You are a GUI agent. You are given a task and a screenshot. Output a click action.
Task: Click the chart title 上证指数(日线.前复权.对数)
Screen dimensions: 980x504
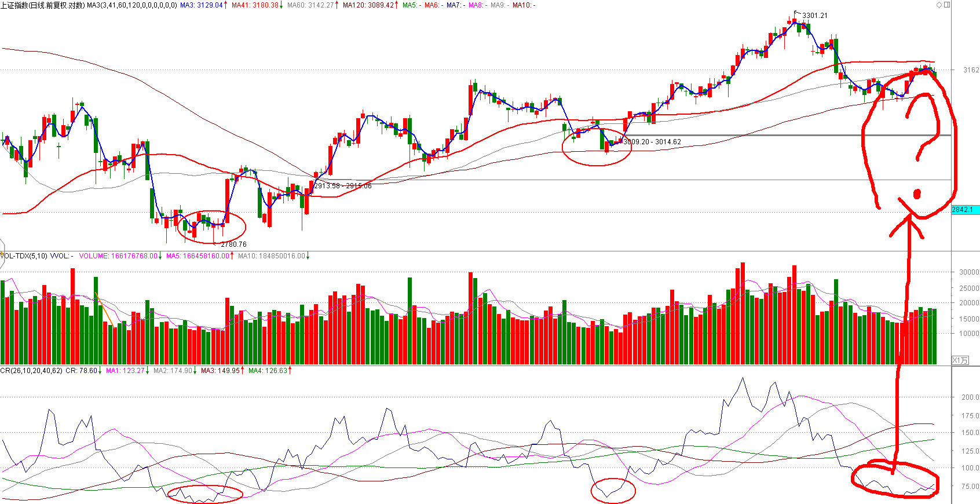click(x=43, y=5)
